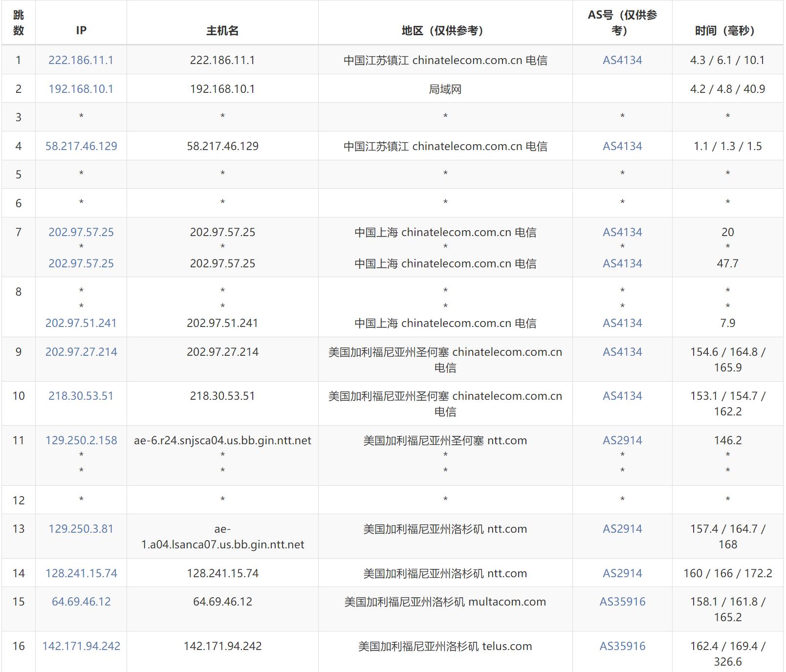Viewport: 786px width, 672px height.
Task: Click AS4134 link in hop 4 row
Action: pos(622,146)
